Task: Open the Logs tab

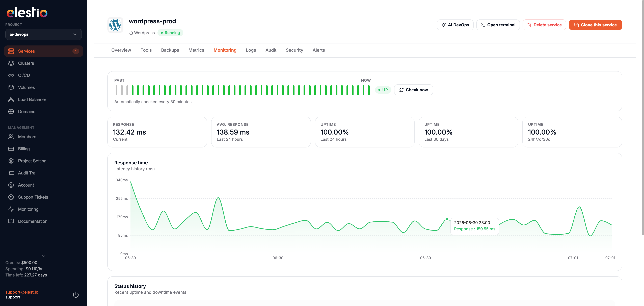Action: pos(251,50)
